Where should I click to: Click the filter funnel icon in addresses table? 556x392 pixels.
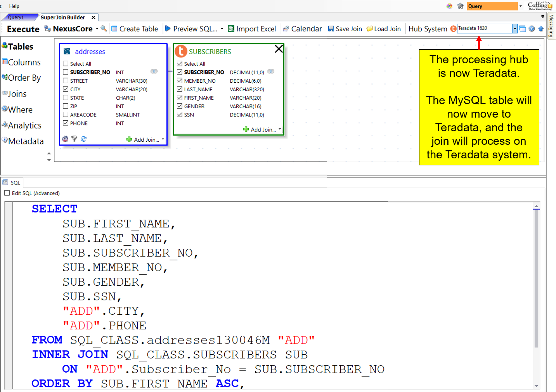click(x=74, y=139)
